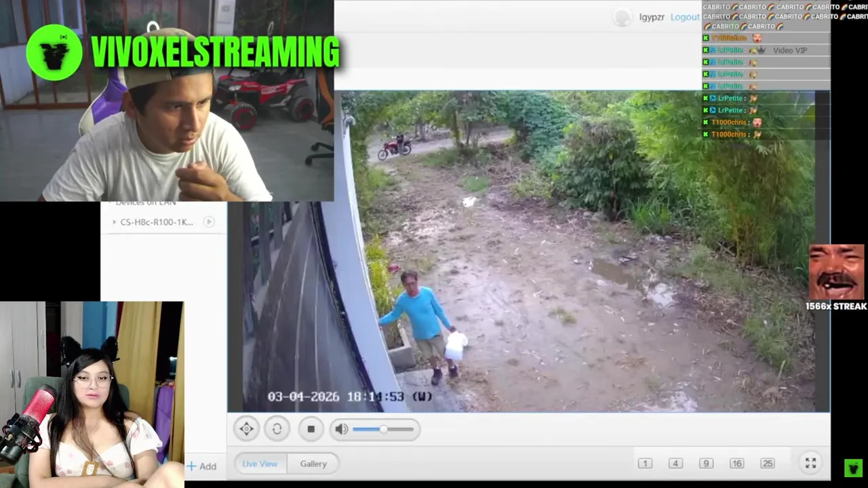Click the play icon beside CS-H8c-R100 device
The width and height of the screenshot is (868, 488).
tap(209, 222)
